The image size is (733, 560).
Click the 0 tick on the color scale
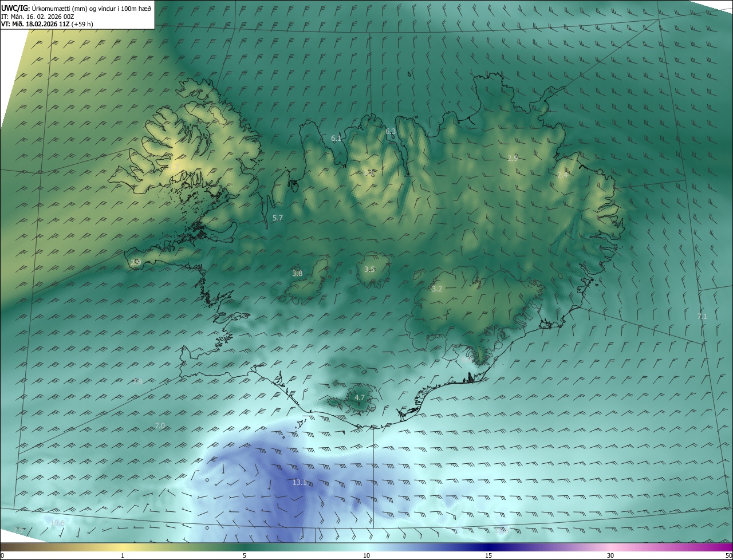pyautogui.click(x=2, y=555)
